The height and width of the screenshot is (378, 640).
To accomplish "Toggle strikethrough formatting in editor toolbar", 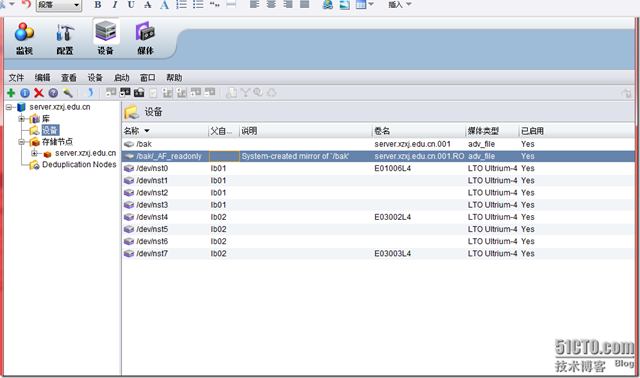I will click(148, 4).
